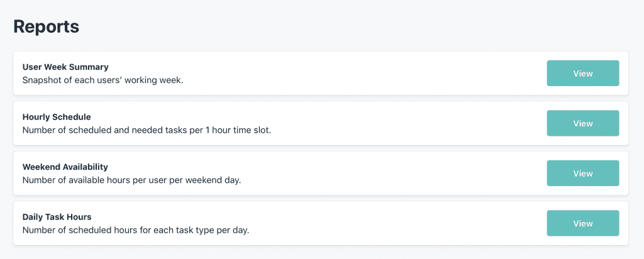
Task: Click empty space inside Weekend Availability card
Action: point(390,174)
